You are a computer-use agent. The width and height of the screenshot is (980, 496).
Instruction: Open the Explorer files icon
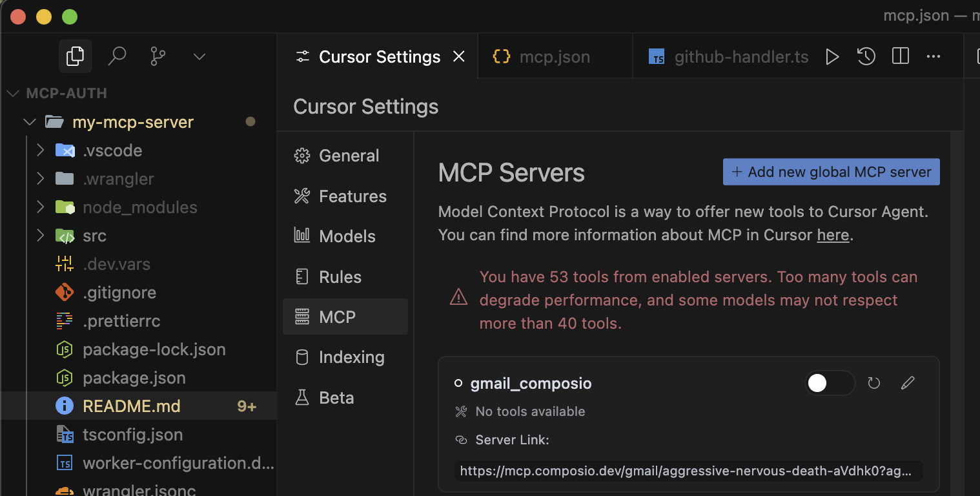(75, 56)
